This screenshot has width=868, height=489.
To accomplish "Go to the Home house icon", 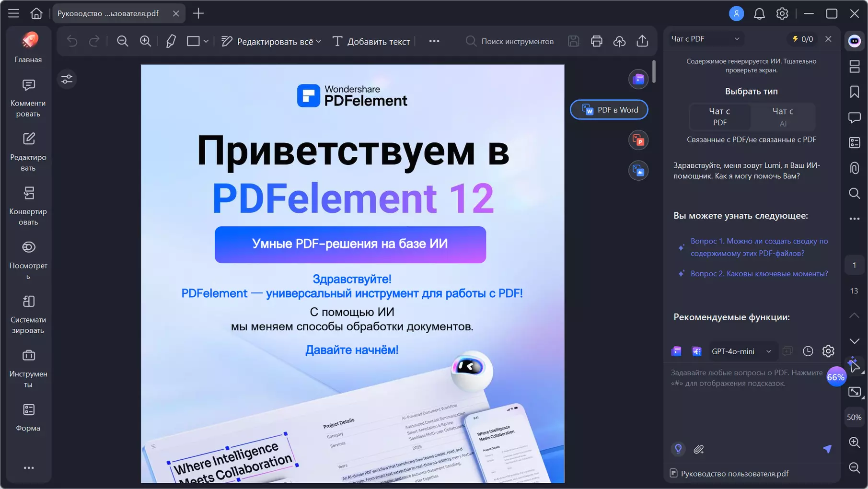I will coord(36,13).
